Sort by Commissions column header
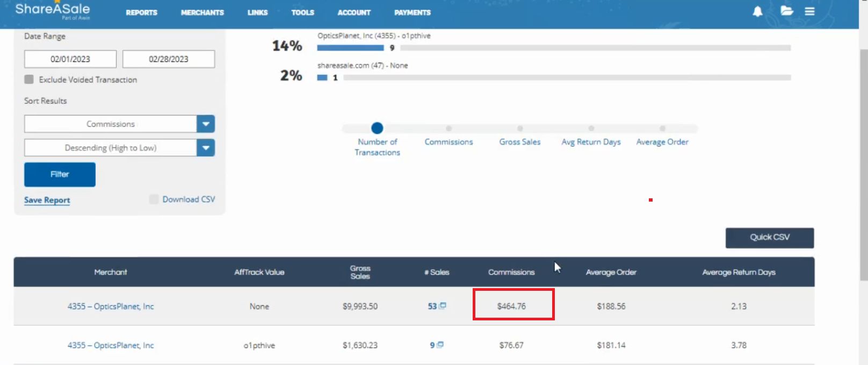 [511, 272]
